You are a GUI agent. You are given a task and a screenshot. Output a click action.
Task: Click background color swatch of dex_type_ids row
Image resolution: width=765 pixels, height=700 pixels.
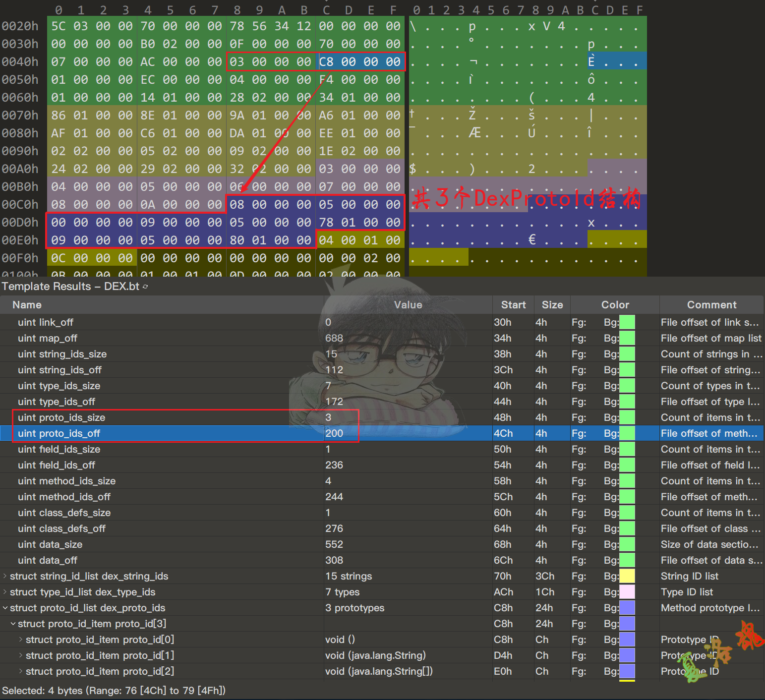[627, 592]
